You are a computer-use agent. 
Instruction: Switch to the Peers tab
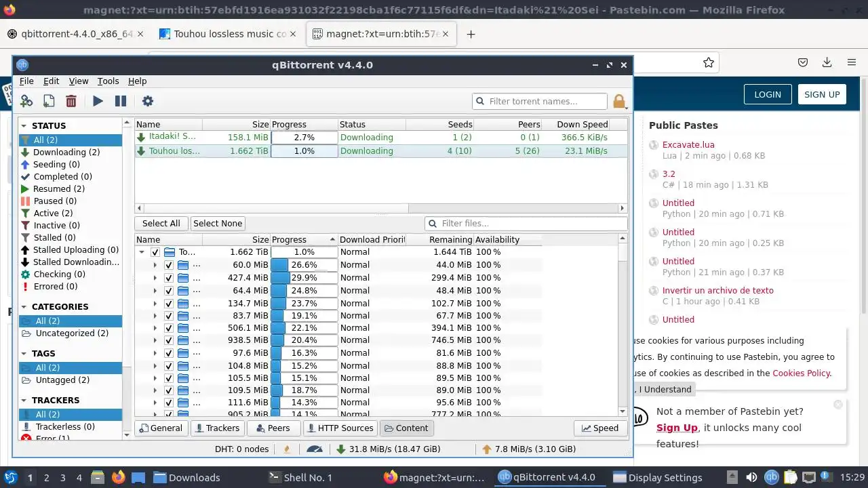tap(273, 428)
